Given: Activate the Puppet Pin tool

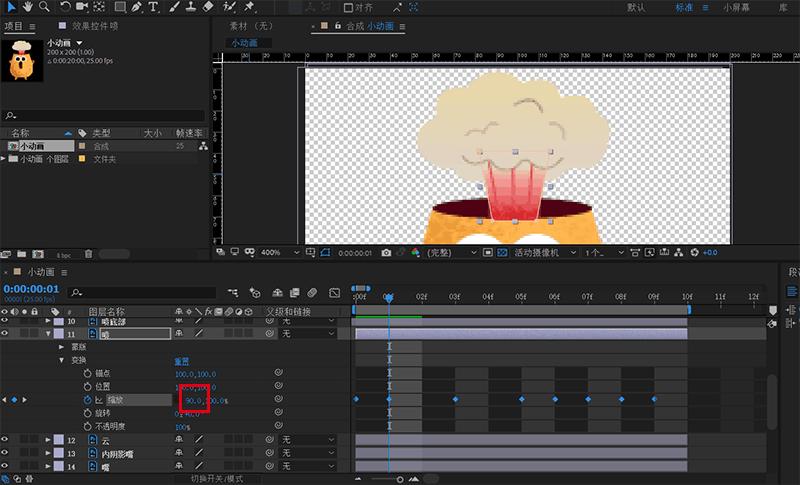Looking at the screenshot, I should tap(249, 7).
